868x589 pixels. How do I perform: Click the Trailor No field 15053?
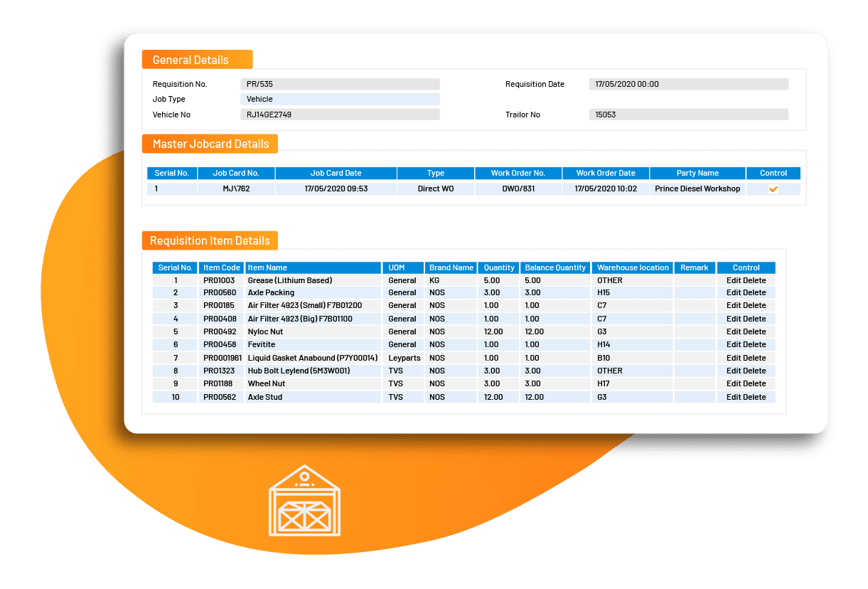(x=688, y=115)
